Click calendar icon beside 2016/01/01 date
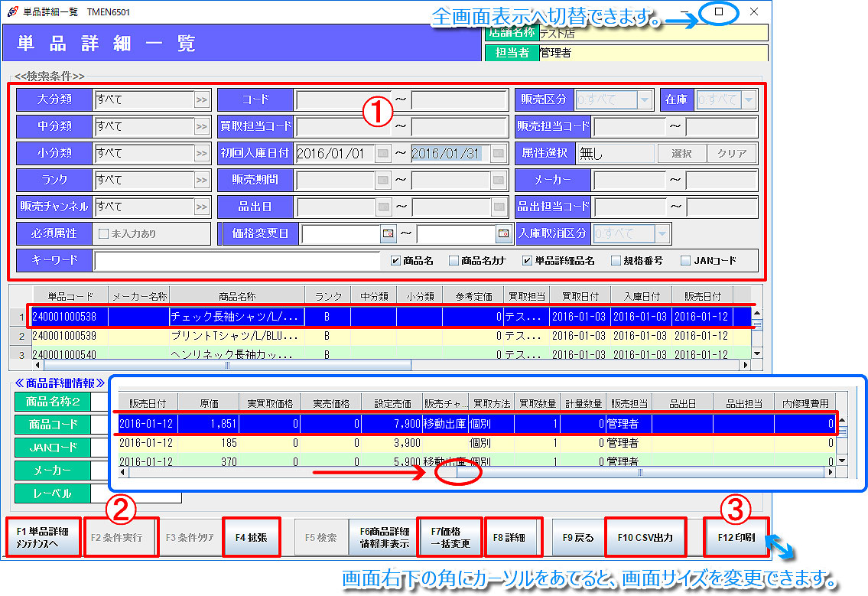The width and height of the screenshot is (868, 596). [x=382, y=153]
